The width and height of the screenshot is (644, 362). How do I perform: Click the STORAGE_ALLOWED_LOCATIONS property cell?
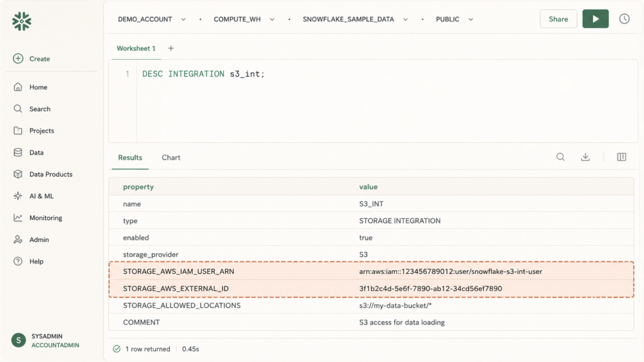pos(182,305)
